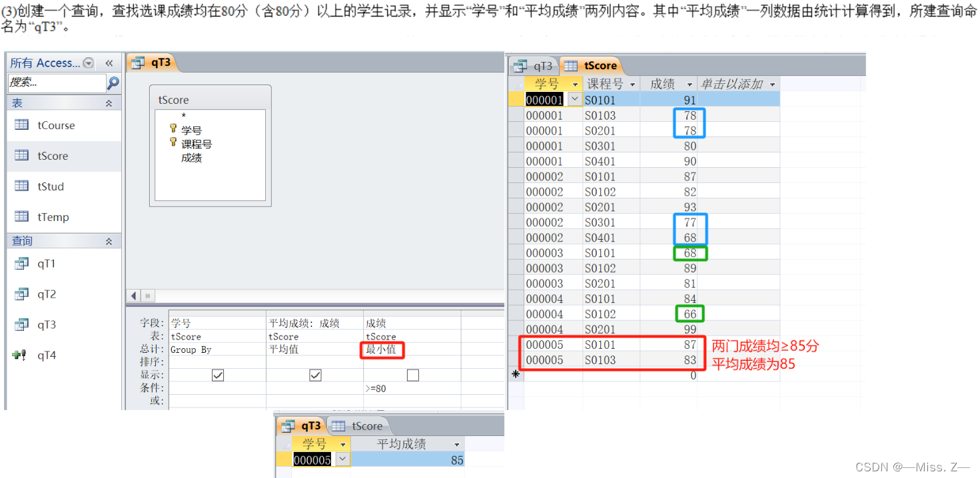Image resolution: width=980 pixels, height=478 pixels.
Task: Select the tScore table in navigation pane
Action: (x=64, y=156)
